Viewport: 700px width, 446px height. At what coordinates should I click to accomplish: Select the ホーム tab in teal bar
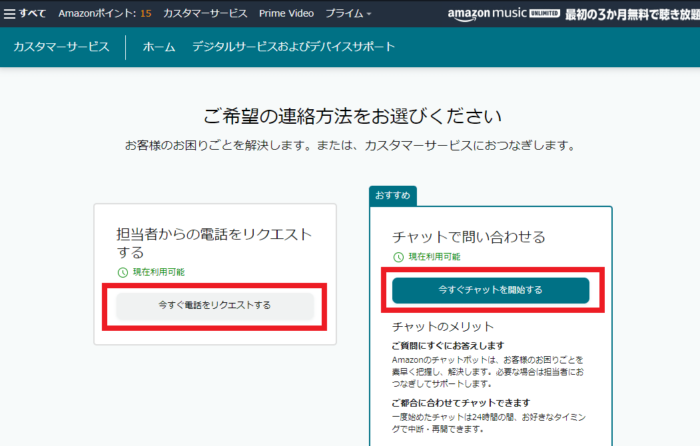159,47
